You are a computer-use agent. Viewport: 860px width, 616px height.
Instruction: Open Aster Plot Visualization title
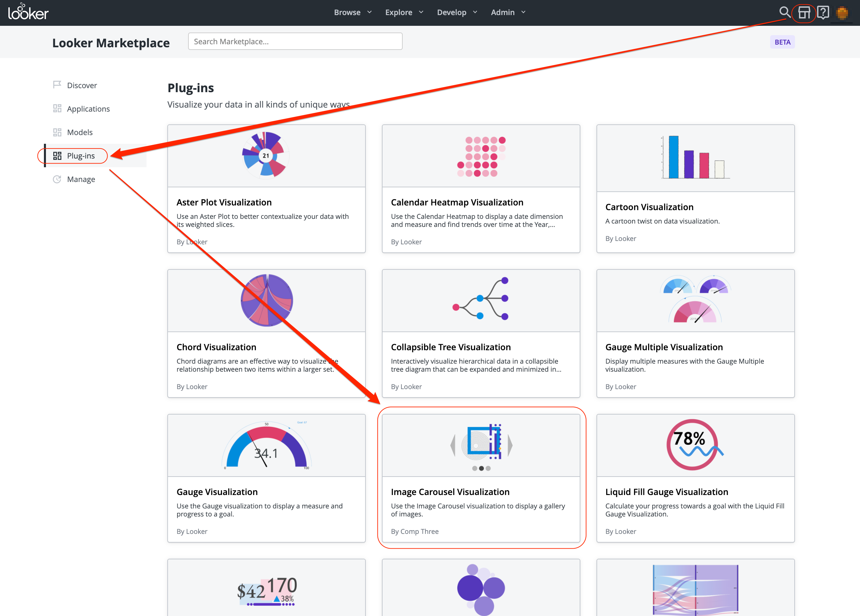click(x=224, y=202)
